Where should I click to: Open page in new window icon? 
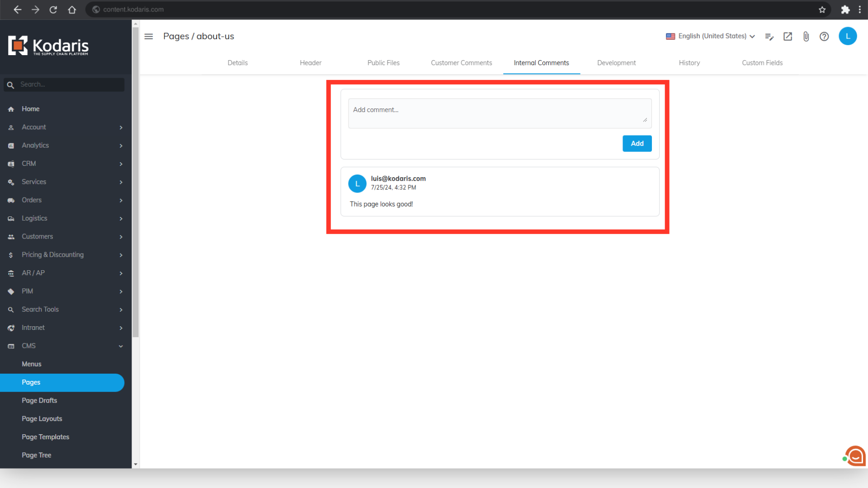[x=788, y=36]
